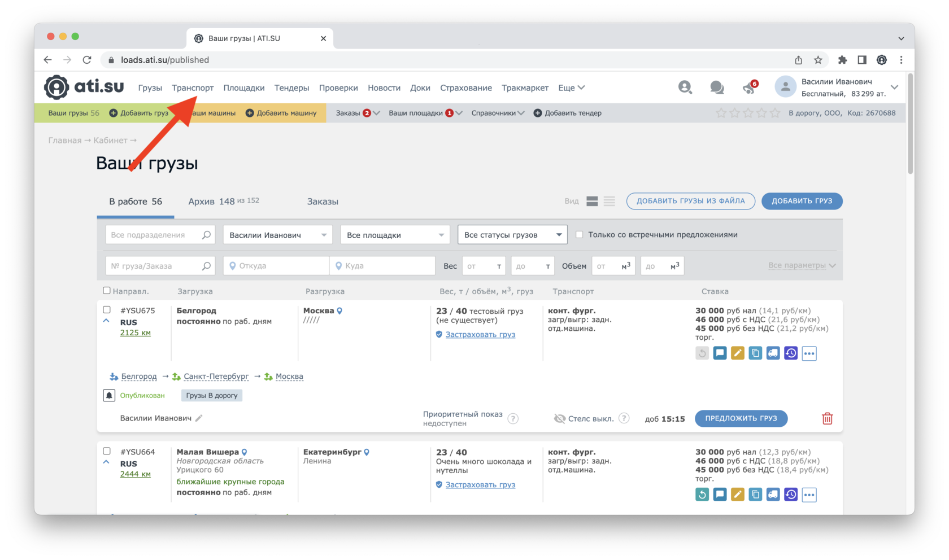Open the chat messages icon in header
The height and width of the screenshot is (560, 949).
717,87
